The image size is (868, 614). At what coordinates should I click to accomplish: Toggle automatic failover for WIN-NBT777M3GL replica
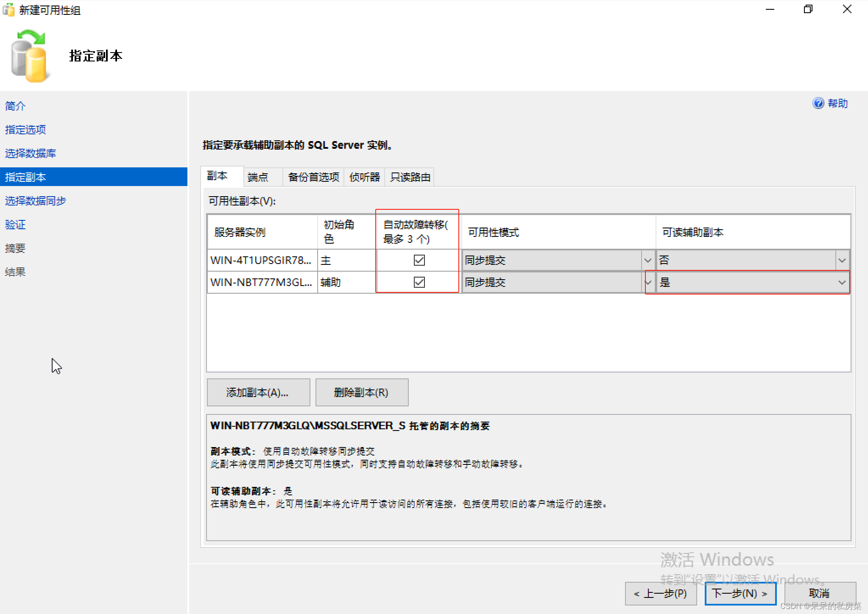click(x=419, y=282)
